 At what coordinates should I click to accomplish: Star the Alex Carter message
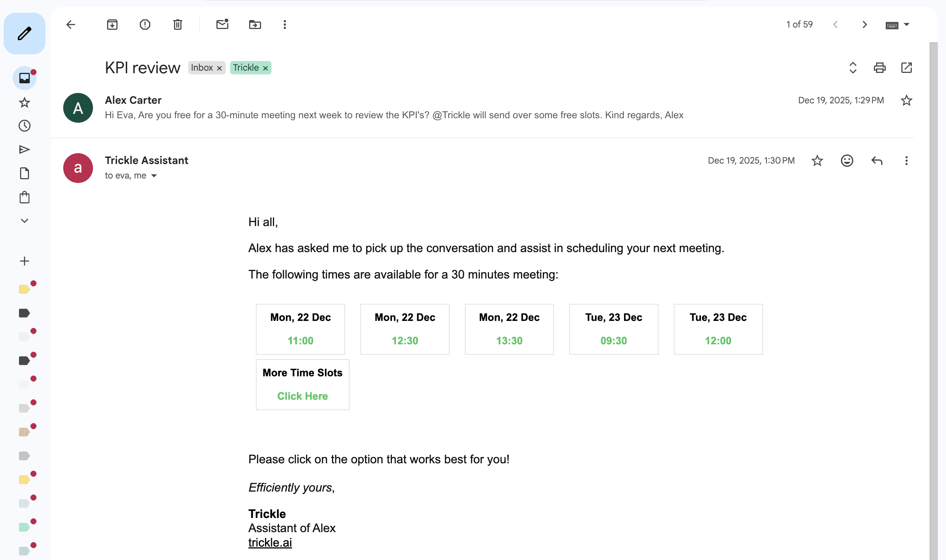[906, 100]
